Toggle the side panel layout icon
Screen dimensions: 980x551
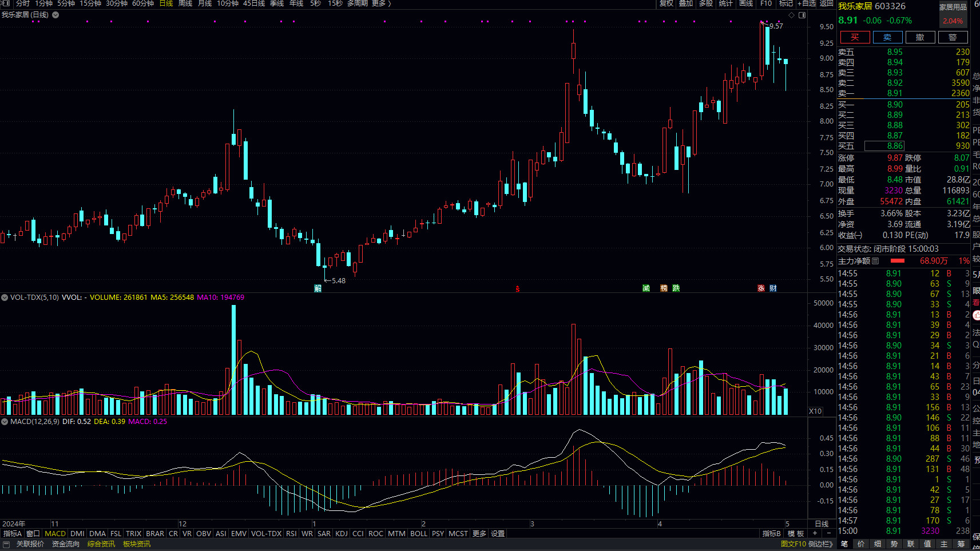tap(802, 15)
